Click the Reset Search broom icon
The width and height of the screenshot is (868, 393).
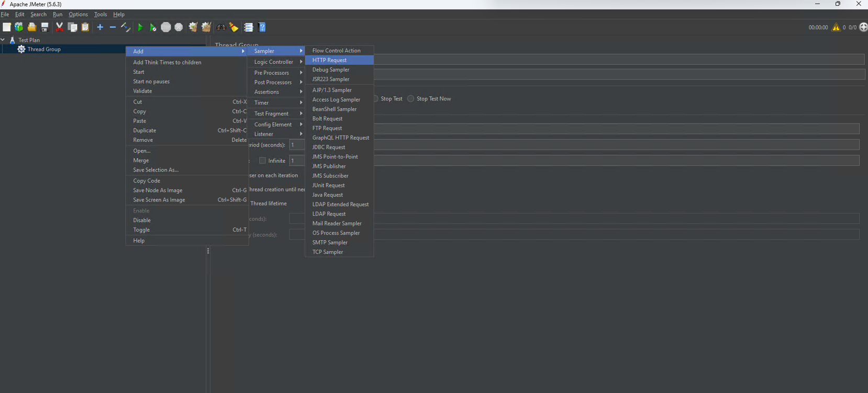pos(233,27)
